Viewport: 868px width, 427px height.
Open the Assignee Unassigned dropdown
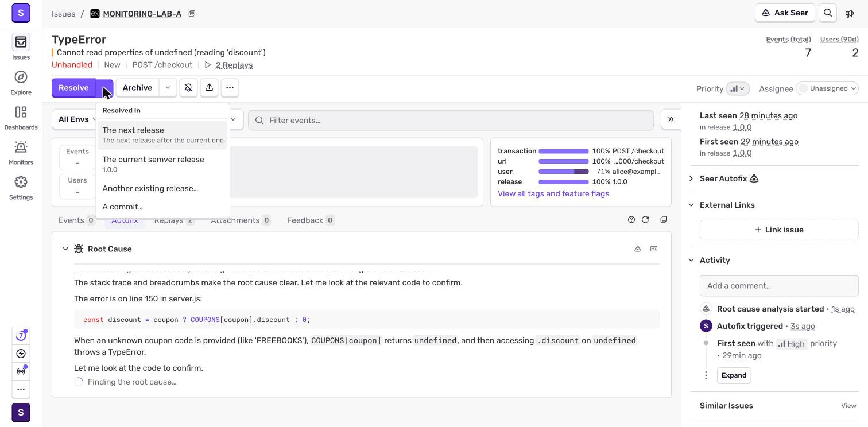coord(827,88)
